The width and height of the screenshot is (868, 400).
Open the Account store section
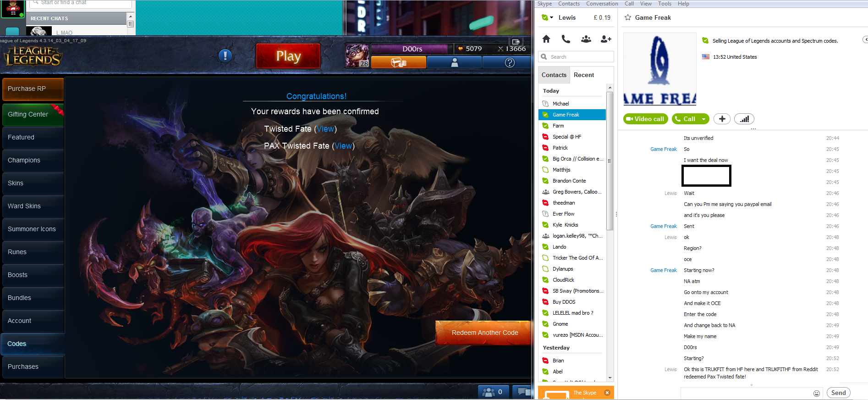tap(33, 321)
